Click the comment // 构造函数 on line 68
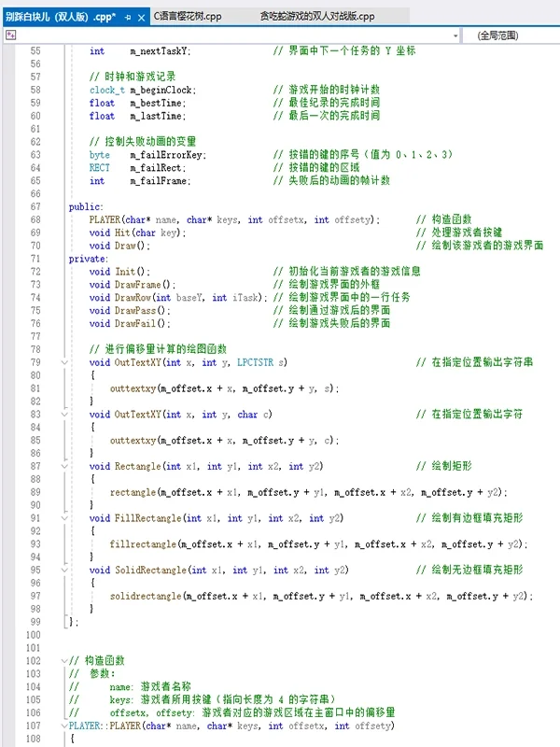 pos(444,219)
